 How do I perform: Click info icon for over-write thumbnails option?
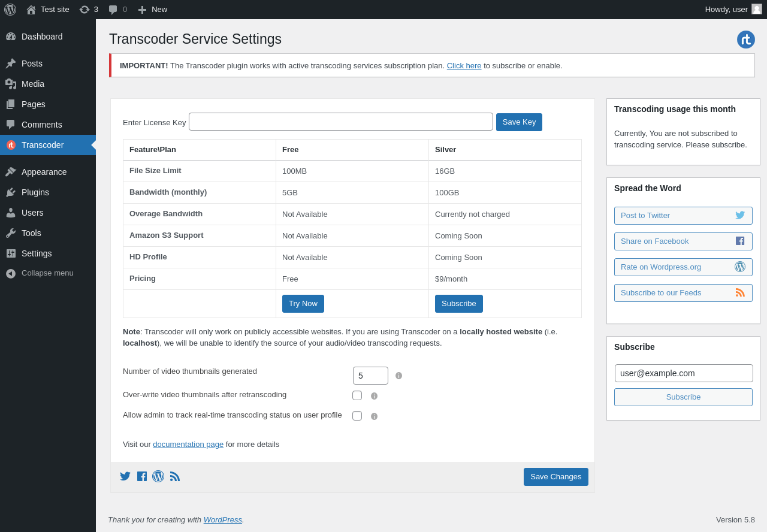pos(375,396)
